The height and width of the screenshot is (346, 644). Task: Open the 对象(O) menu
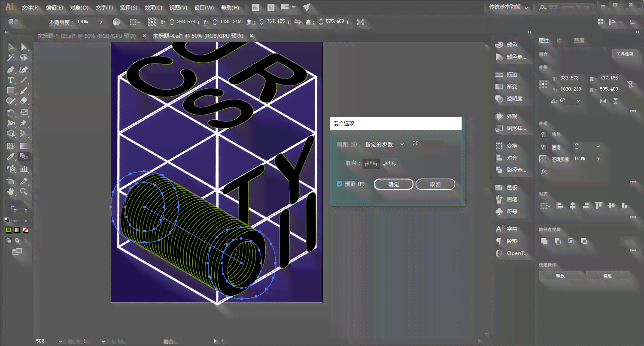pyautogui.click(x=79, y=7)
